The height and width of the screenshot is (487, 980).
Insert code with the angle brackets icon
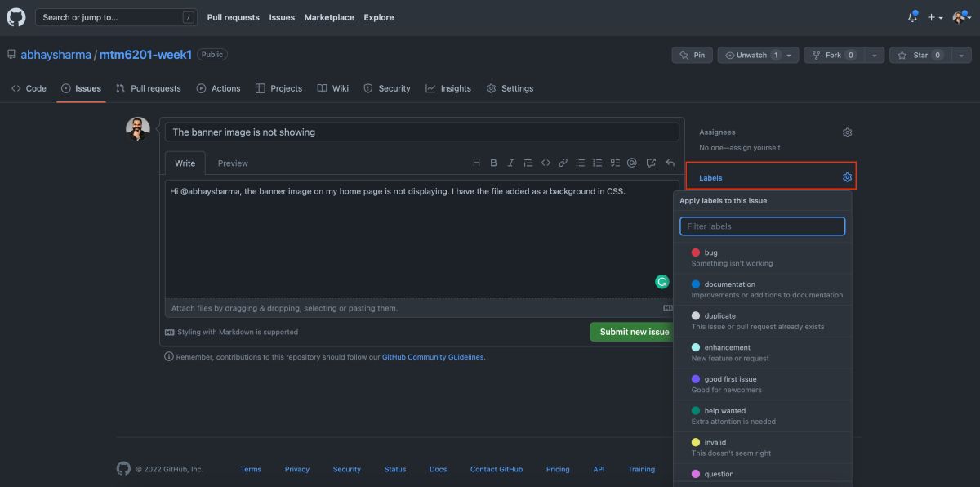click(x=546, y=163)
